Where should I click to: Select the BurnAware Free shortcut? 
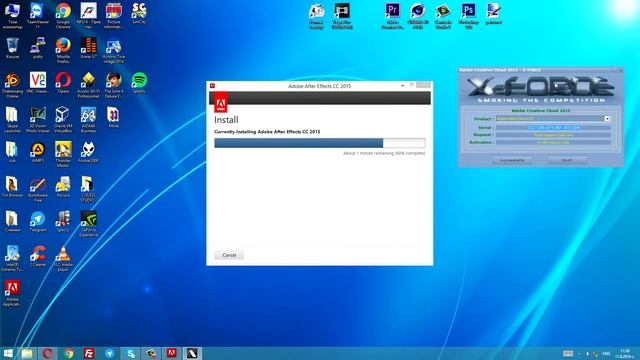click(38, 189)
